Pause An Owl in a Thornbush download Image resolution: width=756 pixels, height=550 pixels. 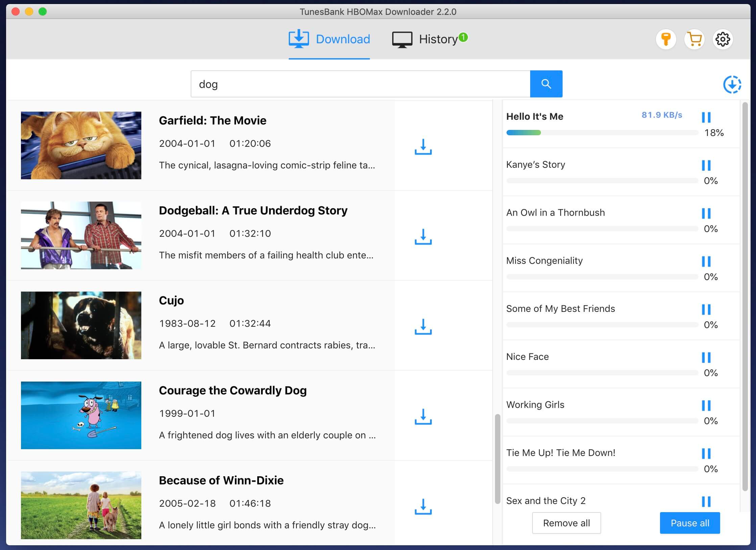(x=706, y=213)
